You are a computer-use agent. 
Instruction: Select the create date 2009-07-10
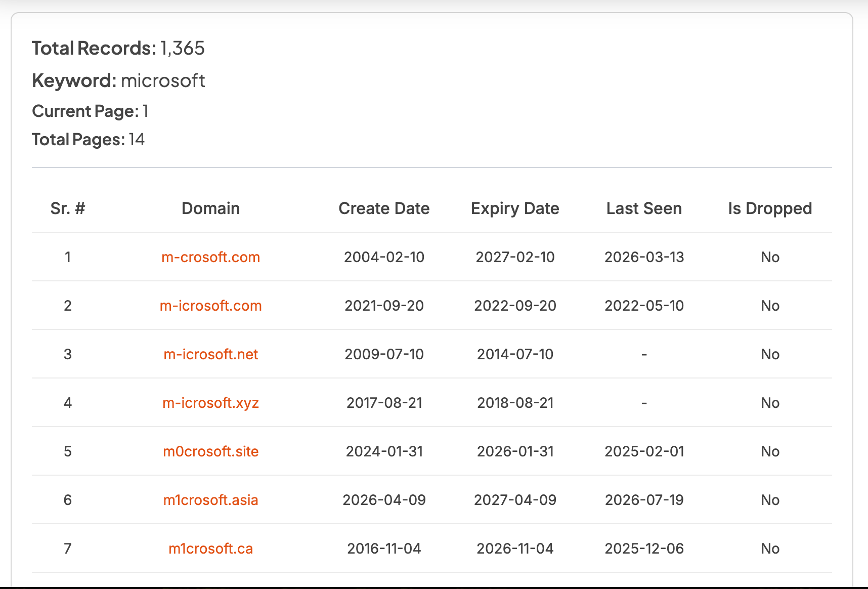[x=384, y=354]
